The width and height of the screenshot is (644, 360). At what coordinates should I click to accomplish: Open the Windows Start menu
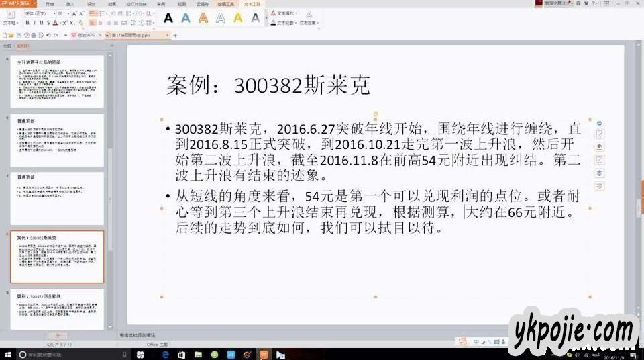coord(8,354)
